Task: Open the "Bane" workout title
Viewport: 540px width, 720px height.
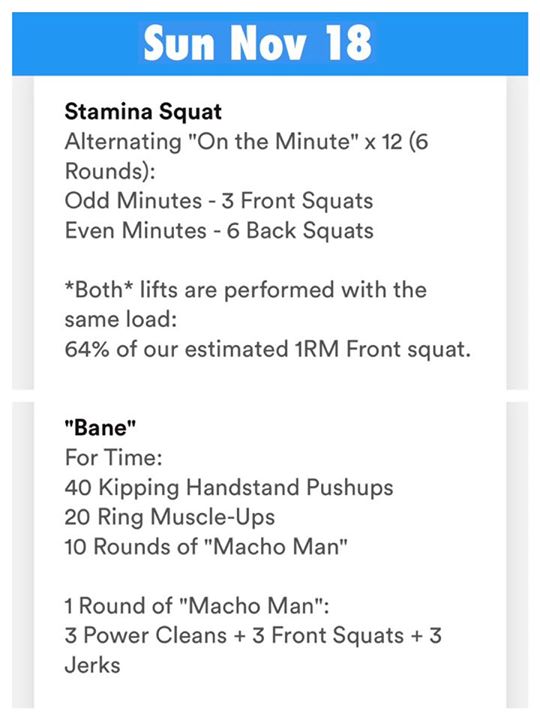Action: tap(100, 428)
